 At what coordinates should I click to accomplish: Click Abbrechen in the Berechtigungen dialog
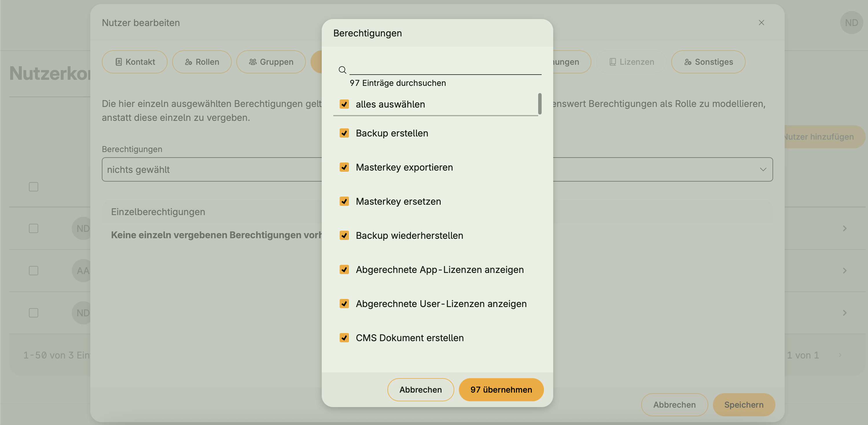pos(420,390)
